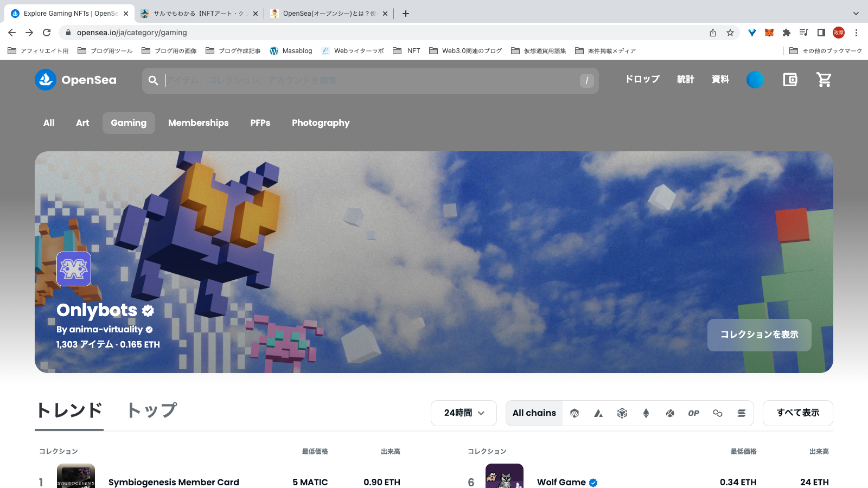Filter by Optimism OP chain icon
868x488 pixels.
click(x=693, y=413)
